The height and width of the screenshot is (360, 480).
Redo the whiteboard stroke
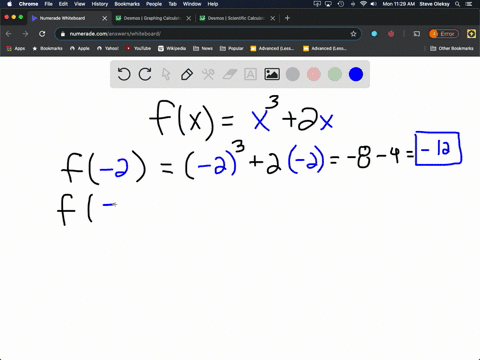(145, 74)
